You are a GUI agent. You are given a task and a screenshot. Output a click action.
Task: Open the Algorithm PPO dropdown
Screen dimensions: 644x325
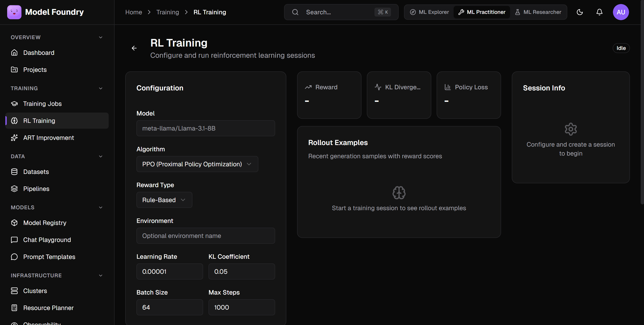click(x=197, y=164)
